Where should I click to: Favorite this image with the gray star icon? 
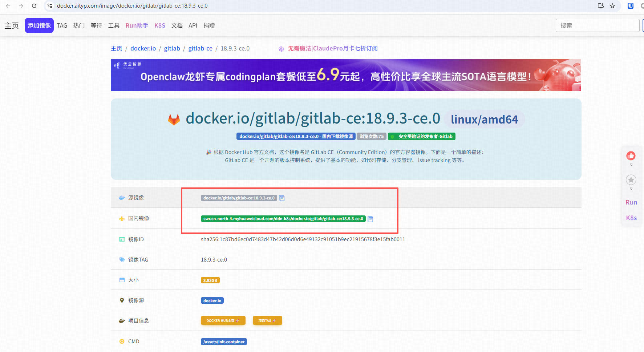[631, 180]
